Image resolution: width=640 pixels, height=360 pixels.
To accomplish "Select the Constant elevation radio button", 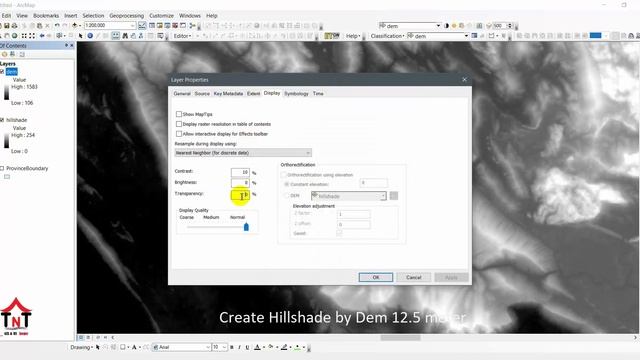I will (x=287, y=184).
